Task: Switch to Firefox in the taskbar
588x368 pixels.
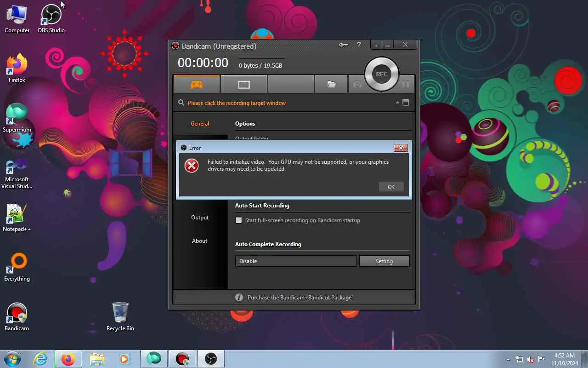Action: tap(68, 359)
